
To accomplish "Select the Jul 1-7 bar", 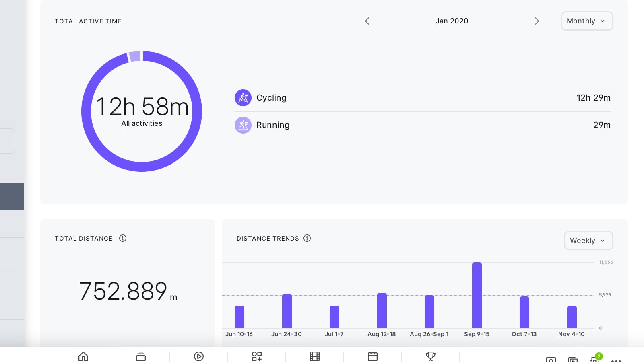I will coord(334,317).
